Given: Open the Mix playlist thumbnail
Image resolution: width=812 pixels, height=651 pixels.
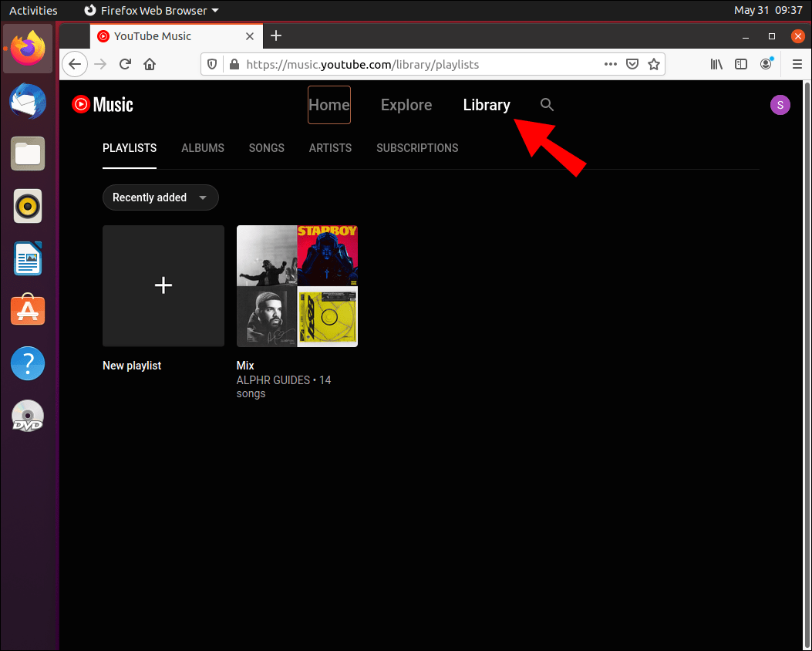Looking at the screenshot, I should coord(297,285).
